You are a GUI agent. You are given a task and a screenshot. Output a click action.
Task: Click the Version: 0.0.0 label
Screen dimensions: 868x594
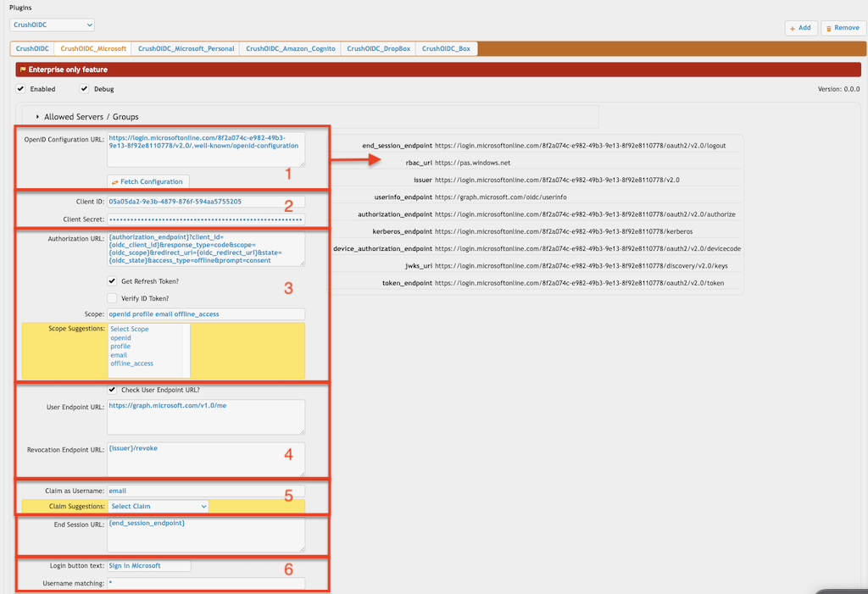[838, 89]
